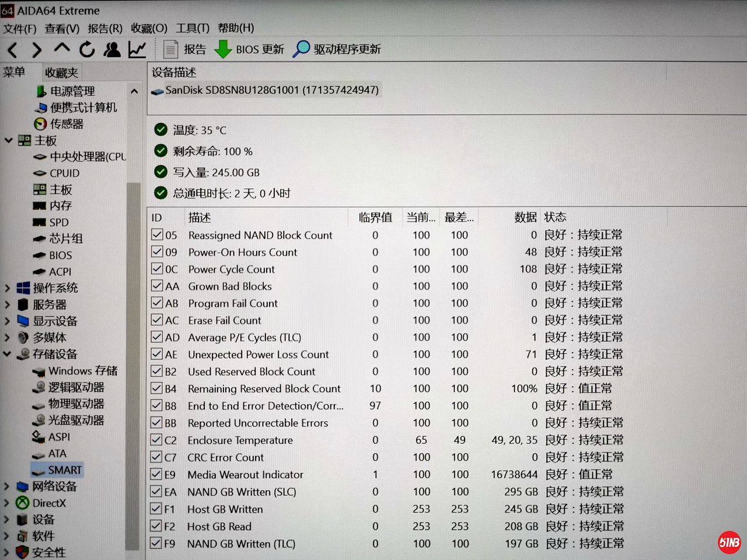This screenshot has height=560, width=747.
Task: Toggle checkbox for 09 Power-On Hours Count
Action: pos(156,251)
